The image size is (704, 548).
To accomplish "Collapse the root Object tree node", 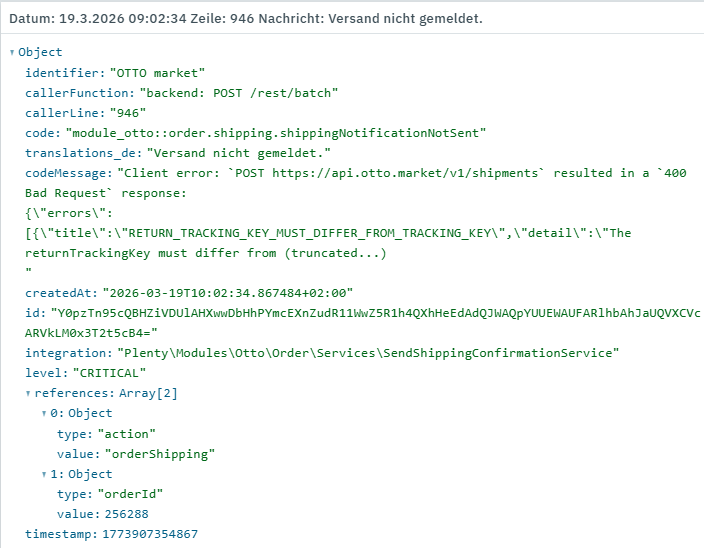I will 11,52.
